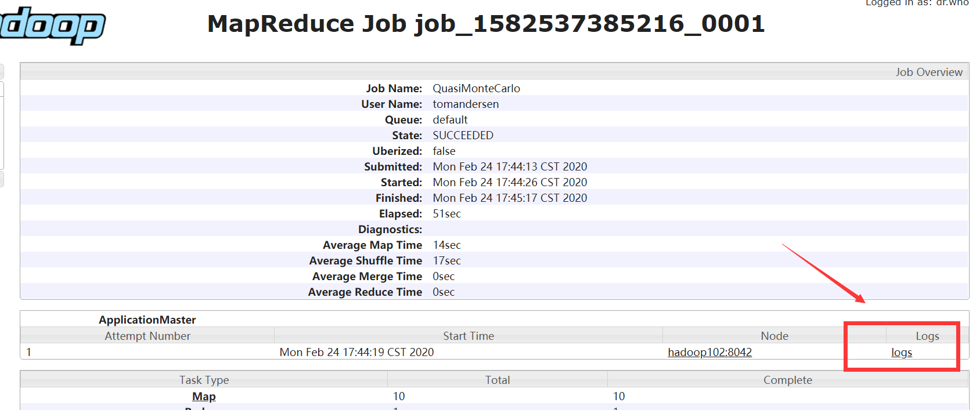Click the ApplicationMaster section title
This screenshot has height=410, width=980.
pos(147,320)
